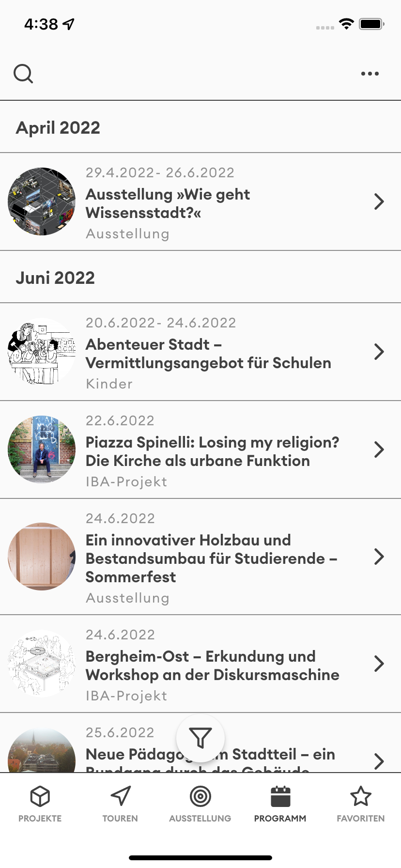Tap the FAVORITEN tab label

coord(361,819)
